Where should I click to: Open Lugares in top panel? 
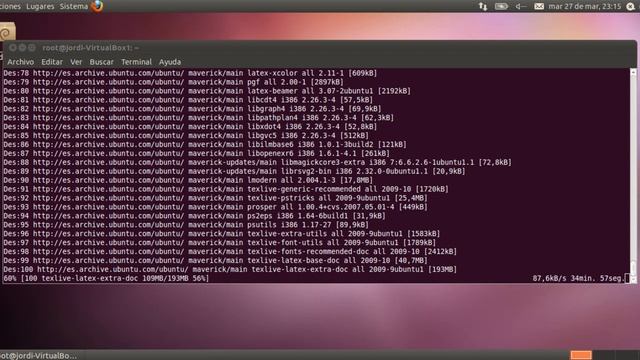coord(40,6)
